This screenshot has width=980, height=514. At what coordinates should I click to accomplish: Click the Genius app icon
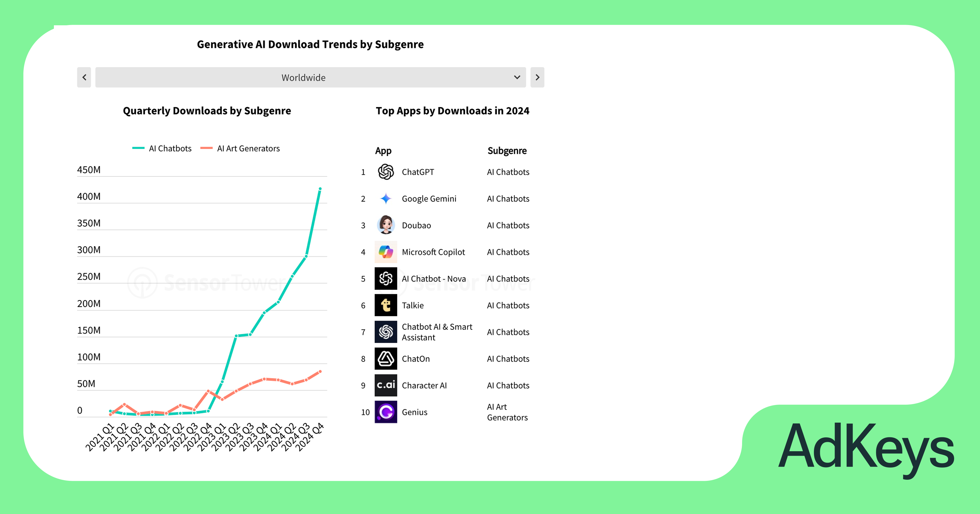pos(386,412)
